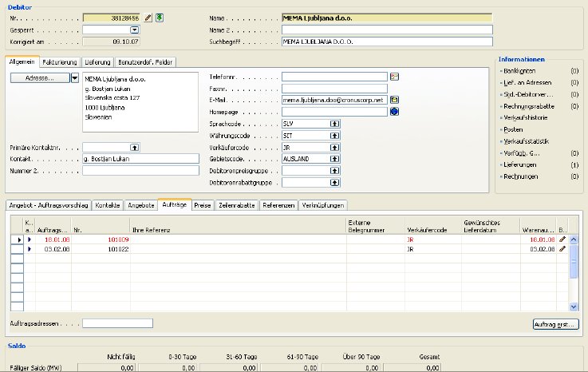Switch to the Preise tab
Image resolution: width=588 pixels, height=372 pixels.
tap(203, 205)
